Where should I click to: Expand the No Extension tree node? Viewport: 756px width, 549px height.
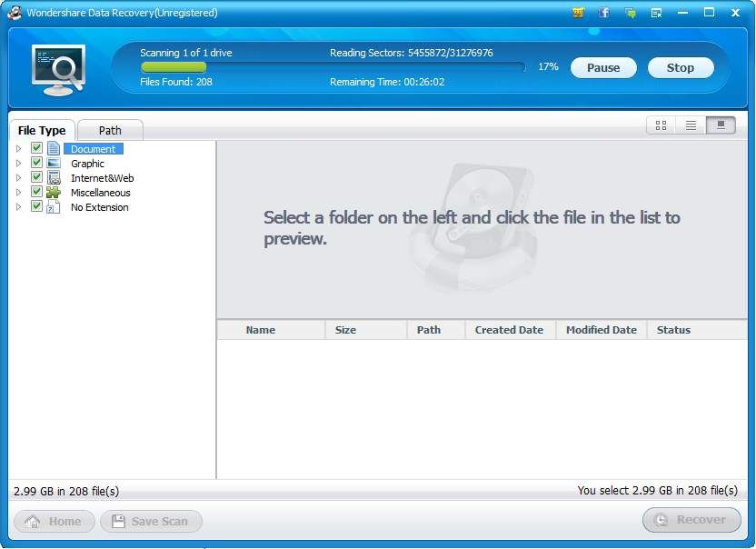pos(19,207)
